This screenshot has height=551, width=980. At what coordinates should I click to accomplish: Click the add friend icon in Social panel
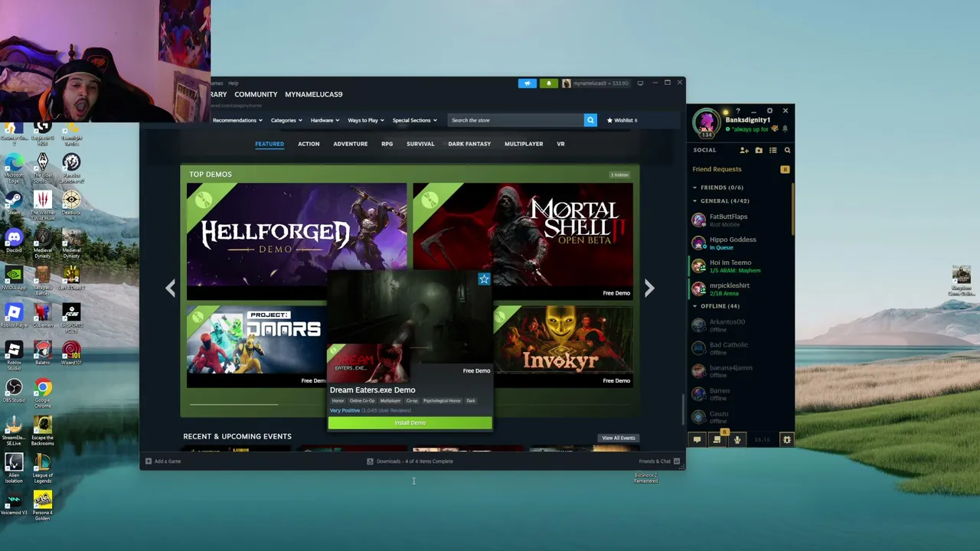(x=744, y=150)
